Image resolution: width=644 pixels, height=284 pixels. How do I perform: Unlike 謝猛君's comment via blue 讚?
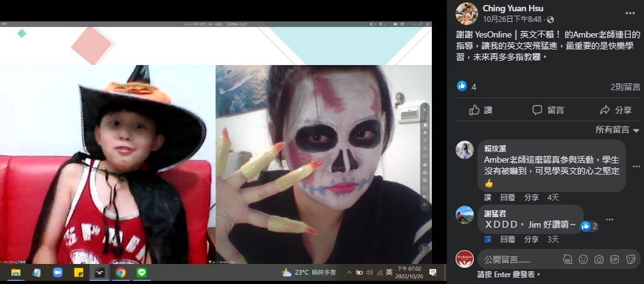(x=488, y=239)
